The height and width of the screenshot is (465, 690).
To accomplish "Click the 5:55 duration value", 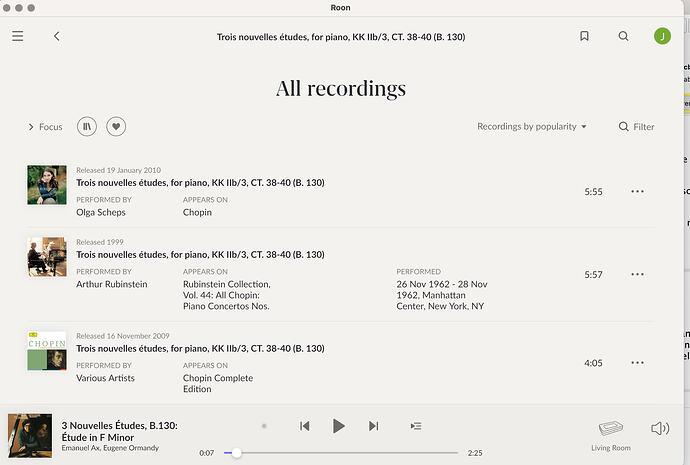I will [x=593, y=192].
